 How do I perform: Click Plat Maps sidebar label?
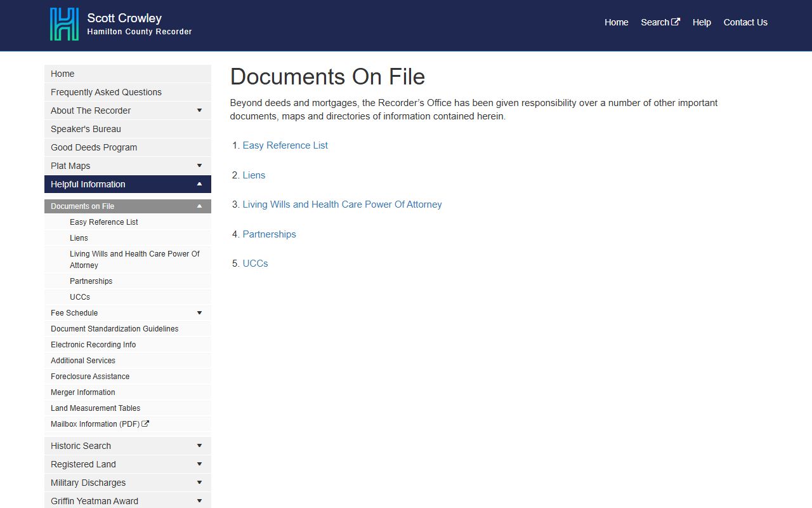[70, 166]
